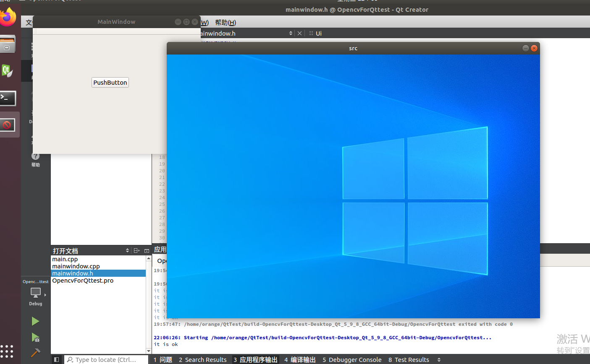Open the 帮助(H) menu

point(226,23)
